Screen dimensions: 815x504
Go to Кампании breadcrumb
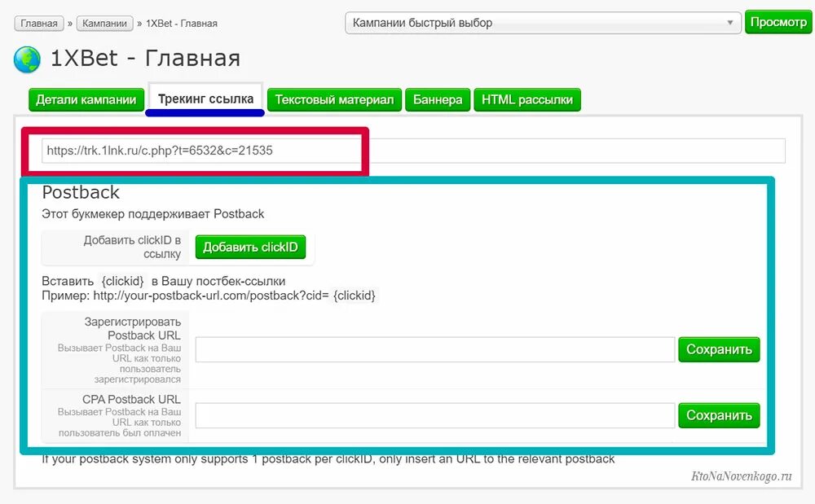(x=104, y=24)
